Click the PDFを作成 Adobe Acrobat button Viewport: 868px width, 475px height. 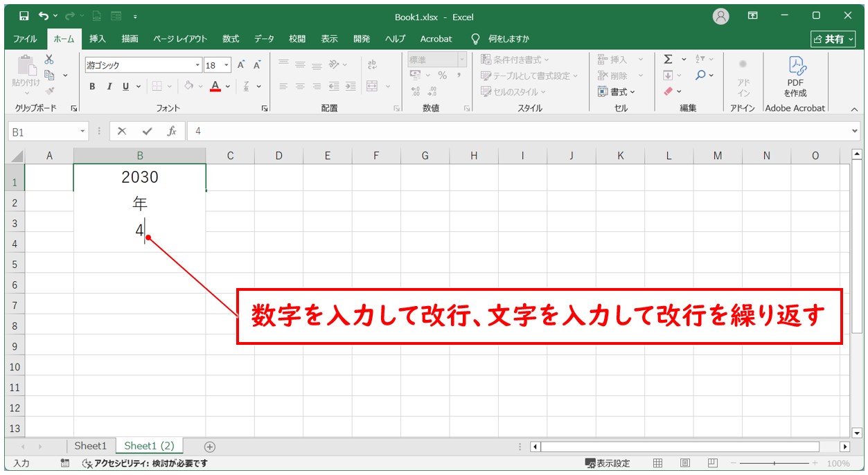coord(795,76)
